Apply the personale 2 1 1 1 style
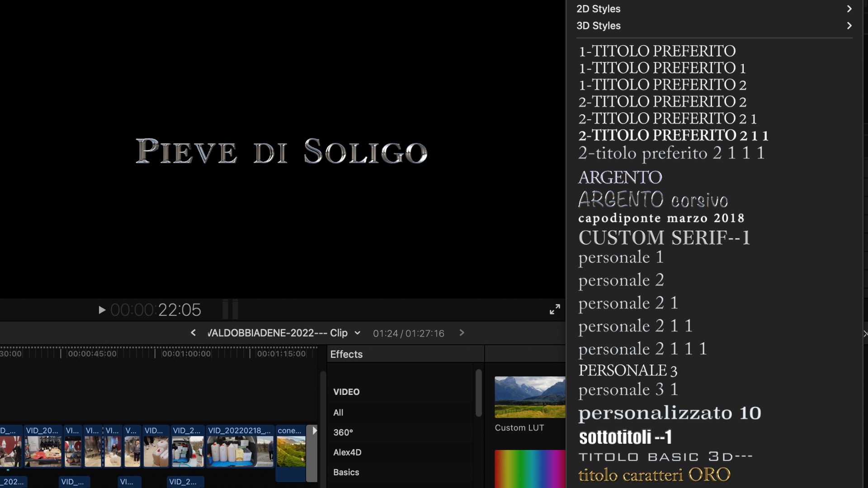This screenshot has width=868, height=488. tap(643, 349)
